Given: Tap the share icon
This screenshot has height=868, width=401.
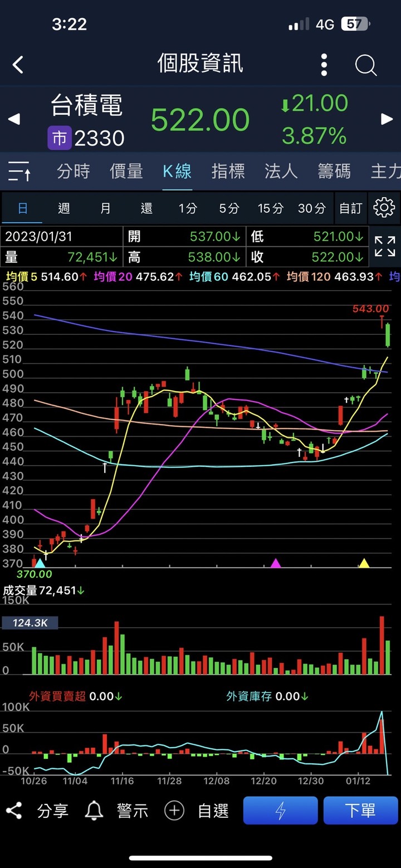Looking at the screenshot, I should tap(14, 811).
